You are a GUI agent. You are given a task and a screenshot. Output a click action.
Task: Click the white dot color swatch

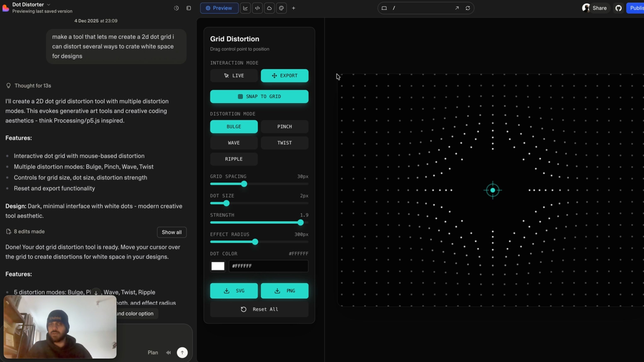click(x=218, y=266)
